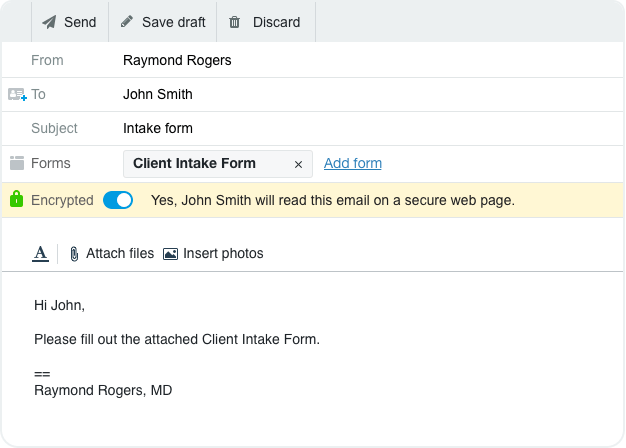Click the paperclip Attach files icon

click(74, 254)
